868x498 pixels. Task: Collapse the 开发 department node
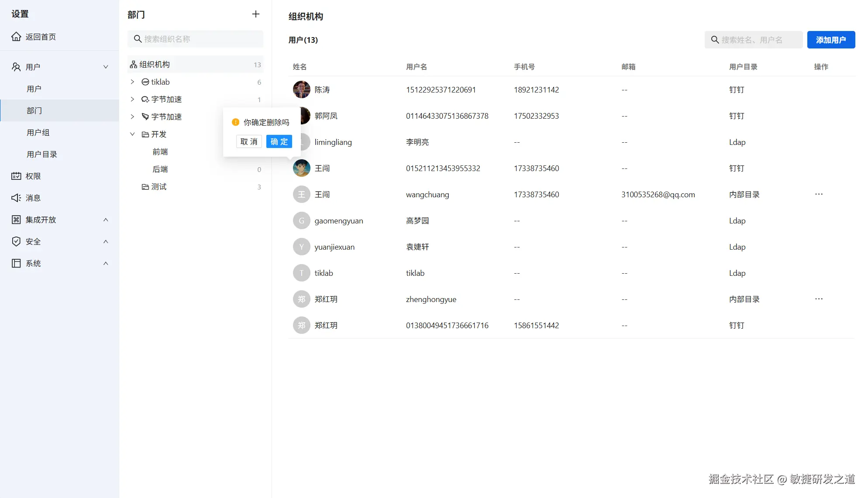[132, 134]
